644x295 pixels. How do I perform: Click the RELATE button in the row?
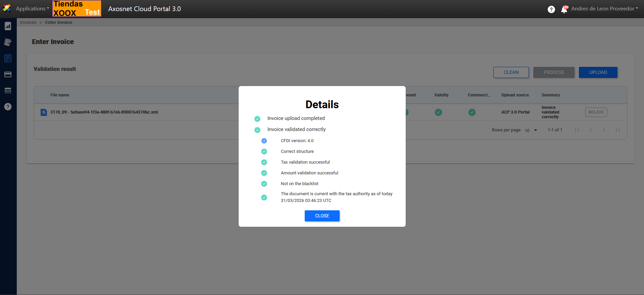pos(596,112)
